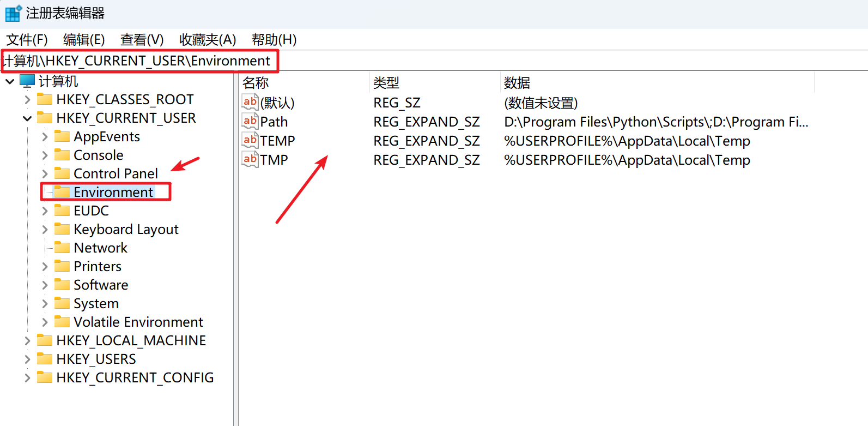Expand the Printers subkey
Image resolution: width=868 pixels, height=426 pixels.
(x=45, y=267)
